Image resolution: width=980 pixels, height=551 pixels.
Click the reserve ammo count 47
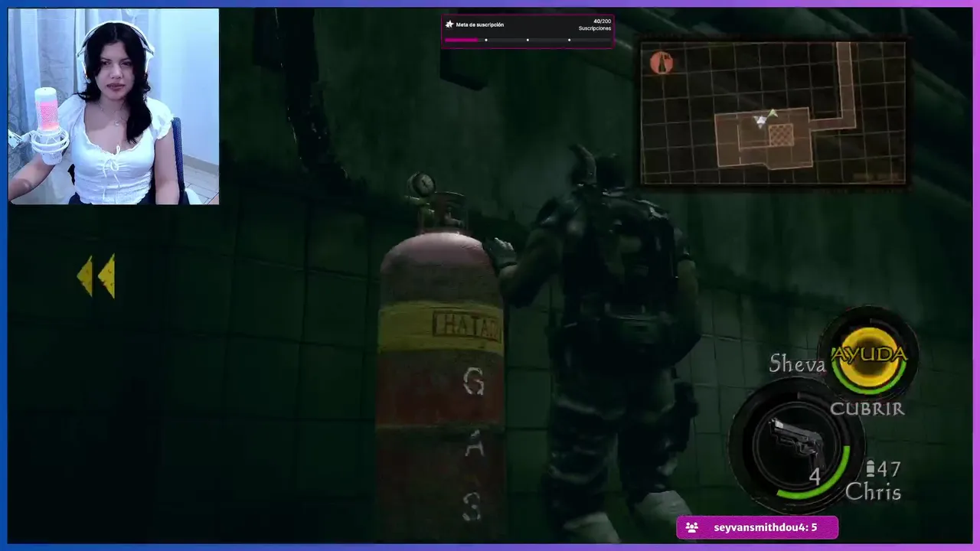[890, 468]
